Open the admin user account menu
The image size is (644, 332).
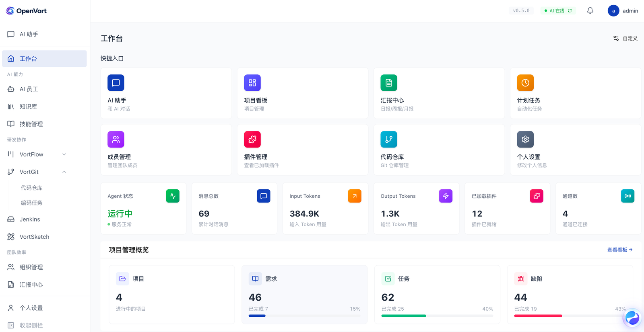coord(623,11)
